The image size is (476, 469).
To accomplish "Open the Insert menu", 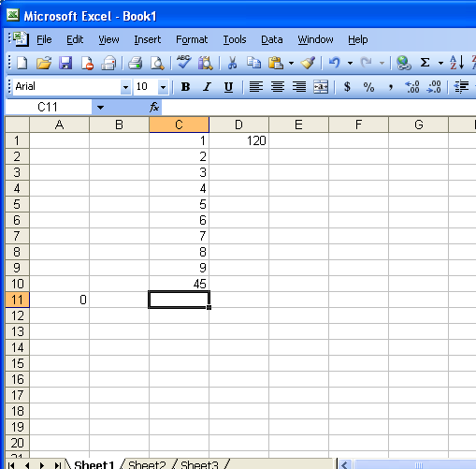I will (148, 39).
